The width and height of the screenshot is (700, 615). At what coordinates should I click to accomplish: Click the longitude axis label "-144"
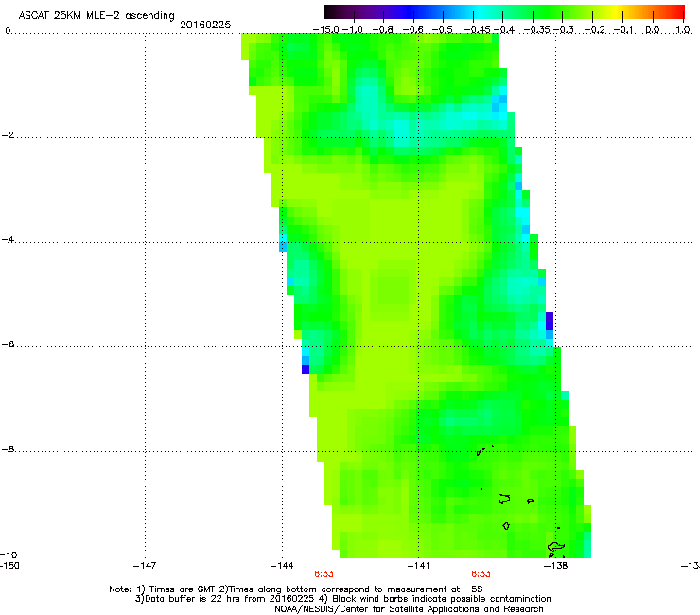tap(282, 566)
